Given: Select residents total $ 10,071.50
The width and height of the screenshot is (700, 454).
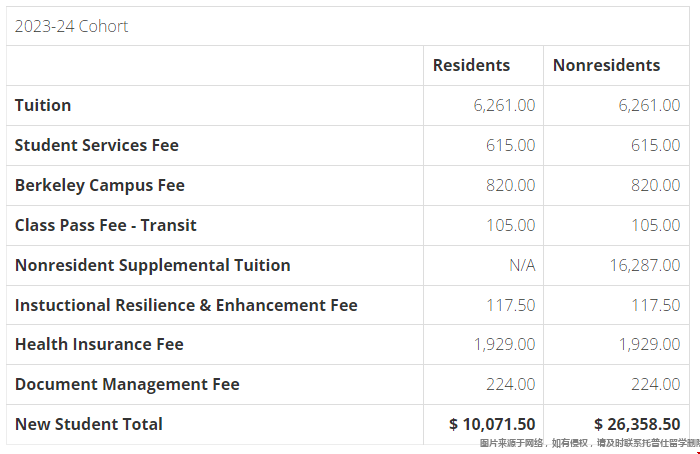Looking at the screenshot, I should 492,424.
